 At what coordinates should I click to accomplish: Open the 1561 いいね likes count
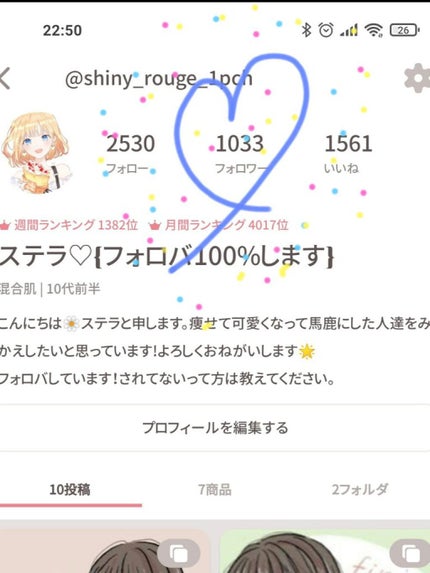coord(347,153)
